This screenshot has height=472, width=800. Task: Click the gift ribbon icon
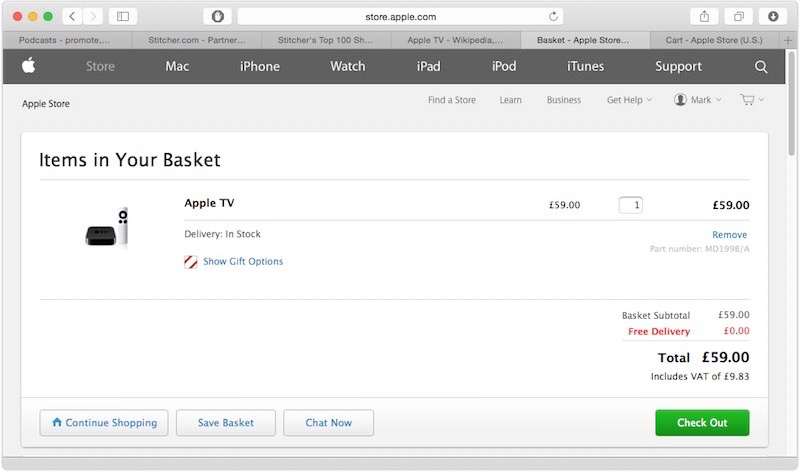point(191,262)
